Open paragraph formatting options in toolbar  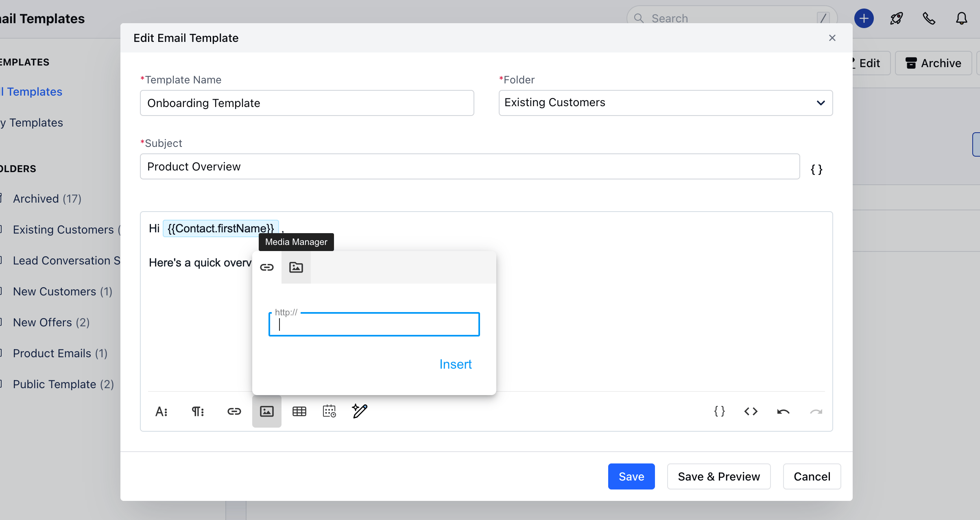(198, 411)
